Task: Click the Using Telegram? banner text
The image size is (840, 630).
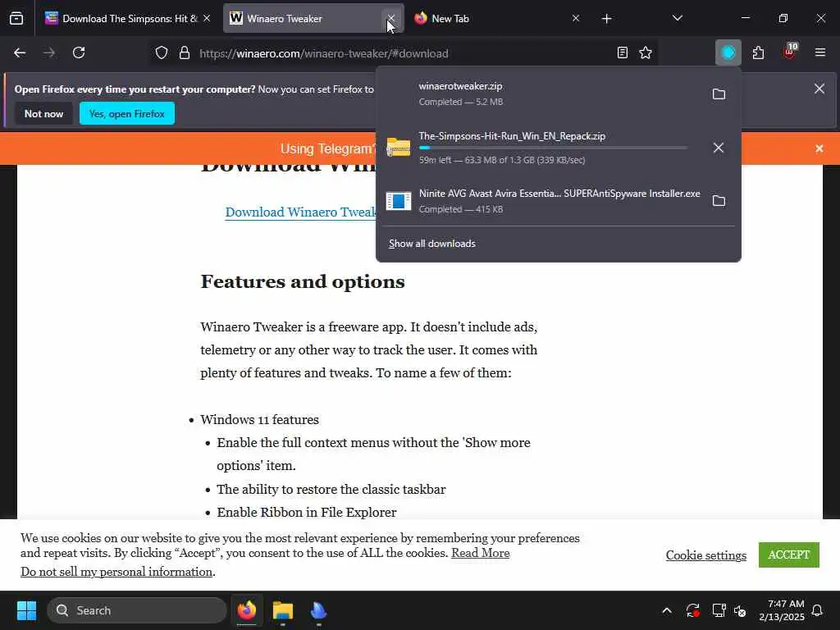Action: click(328, 149)
